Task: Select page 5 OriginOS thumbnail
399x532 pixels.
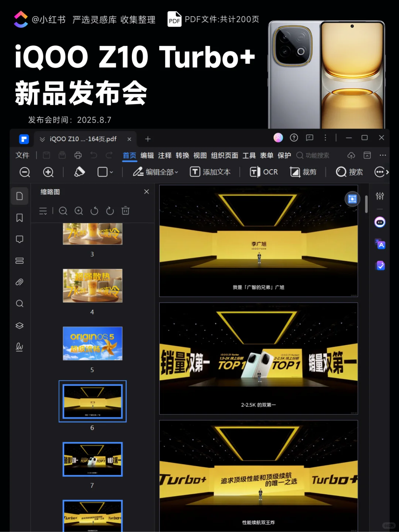Action: 92,343
